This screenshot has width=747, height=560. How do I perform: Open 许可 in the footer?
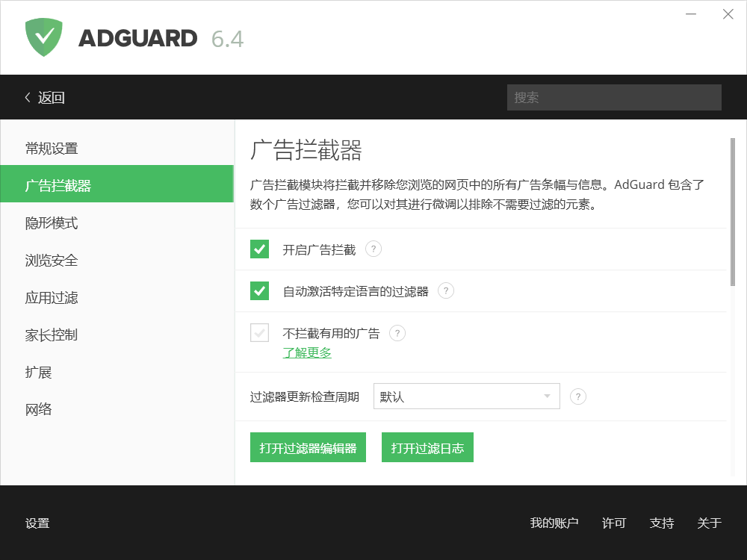(x=613, y=523)
